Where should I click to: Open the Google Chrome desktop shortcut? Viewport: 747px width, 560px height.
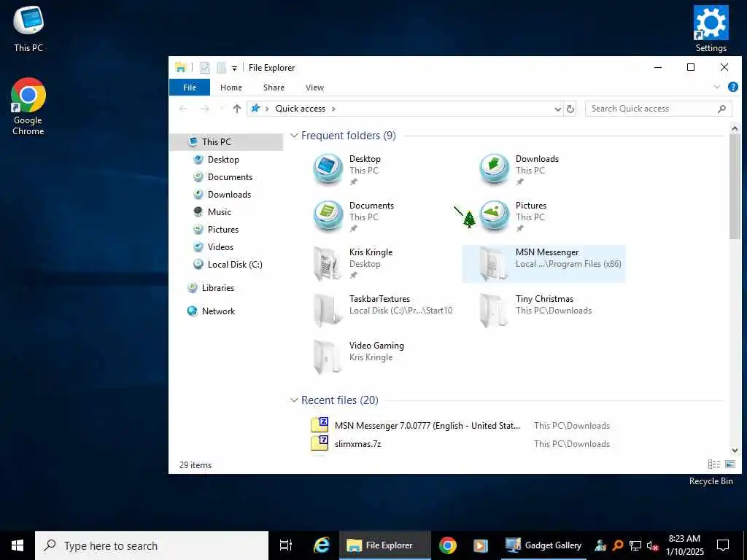click(x=28, y=106)
